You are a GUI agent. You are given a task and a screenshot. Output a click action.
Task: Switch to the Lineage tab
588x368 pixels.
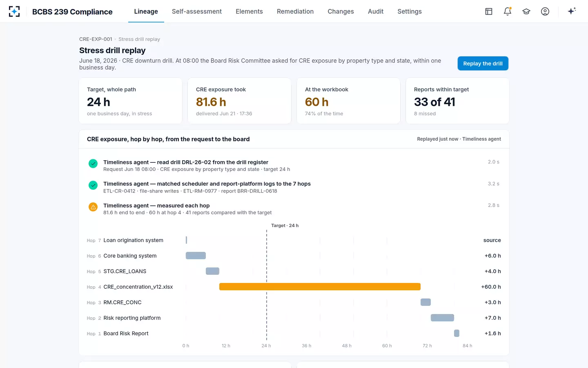click(146, 11)
